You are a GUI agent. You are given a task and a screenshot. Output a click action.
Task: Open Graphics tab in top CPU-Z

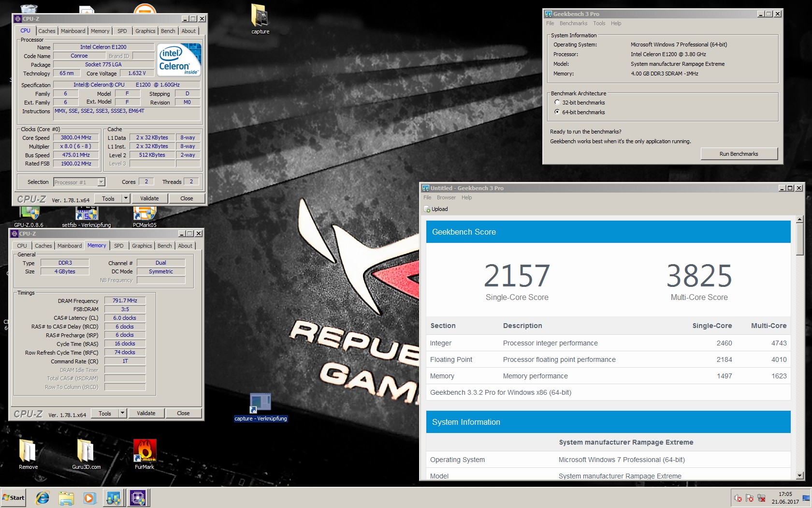click(x=145, y=31)
